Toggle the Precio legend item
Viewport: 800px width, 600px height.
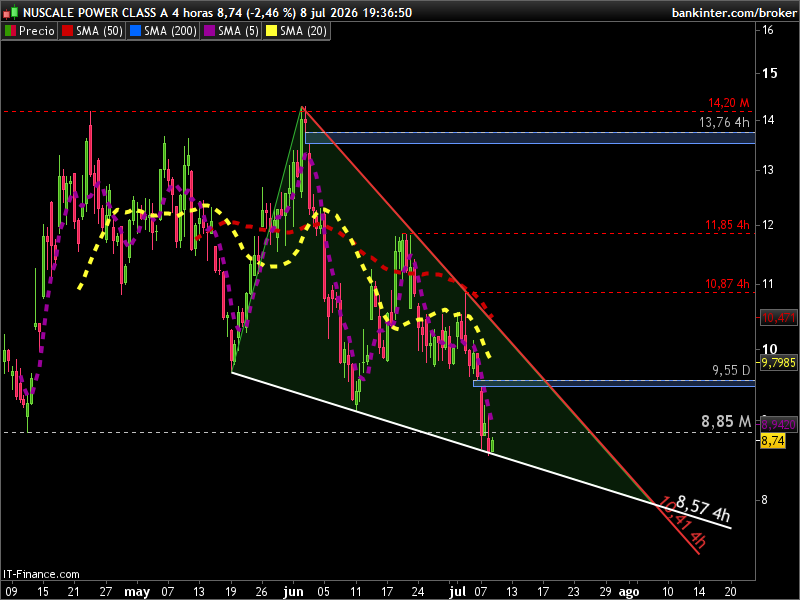(30, 31)
